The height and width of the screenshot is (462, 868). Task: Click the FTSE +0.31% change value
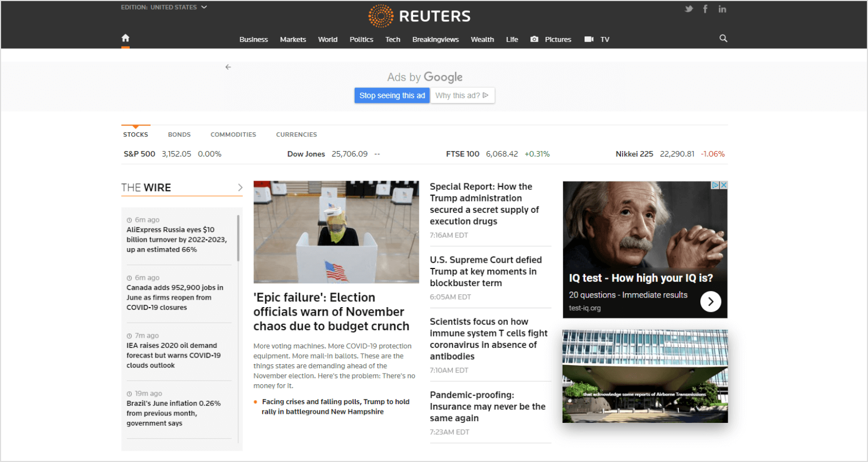coord(537,154)
